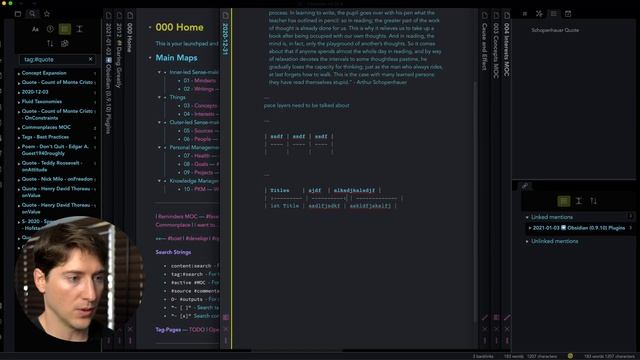Click the Main Maps heading
The width and height of the screenshot is (640, 360).
176,58
